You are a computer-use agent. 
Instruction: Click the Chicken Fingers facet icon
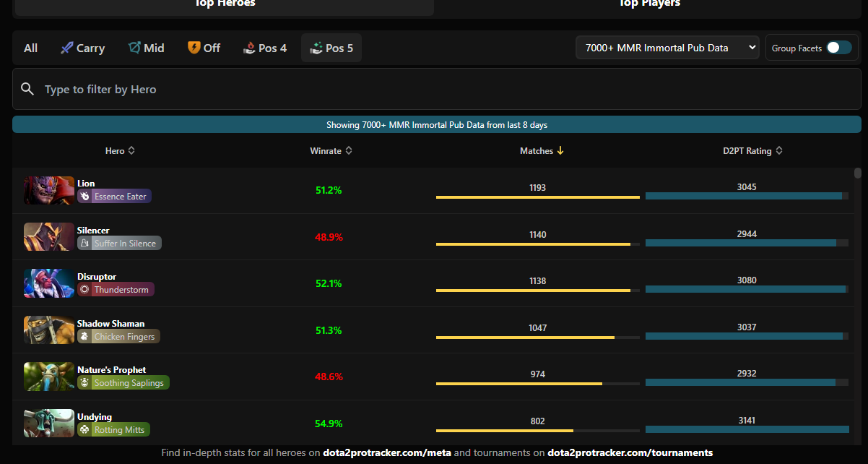click(84, 337)
